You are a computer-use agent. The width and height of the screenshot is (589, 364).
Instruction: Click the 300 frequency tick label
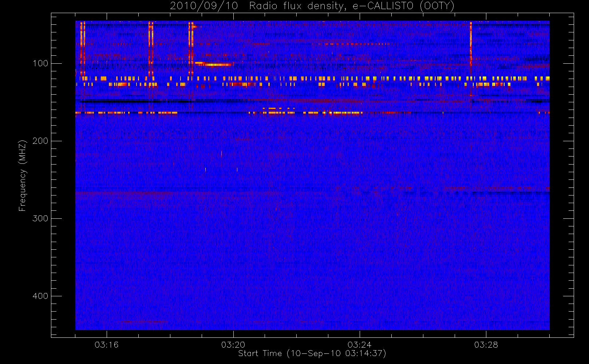click(40, 218)
